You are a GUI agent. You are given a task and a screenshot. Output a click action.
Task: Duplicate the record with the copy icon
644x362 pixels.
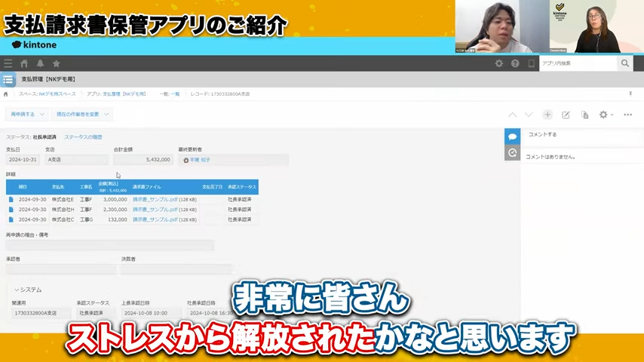point(585,115)
